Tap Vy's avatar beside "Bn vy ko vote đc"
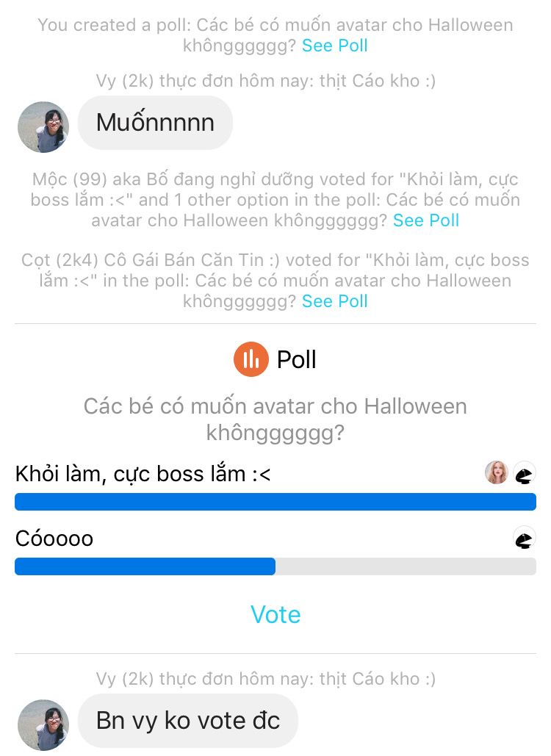Viewport: 551px width, 756px height. (x=43, y=725)
